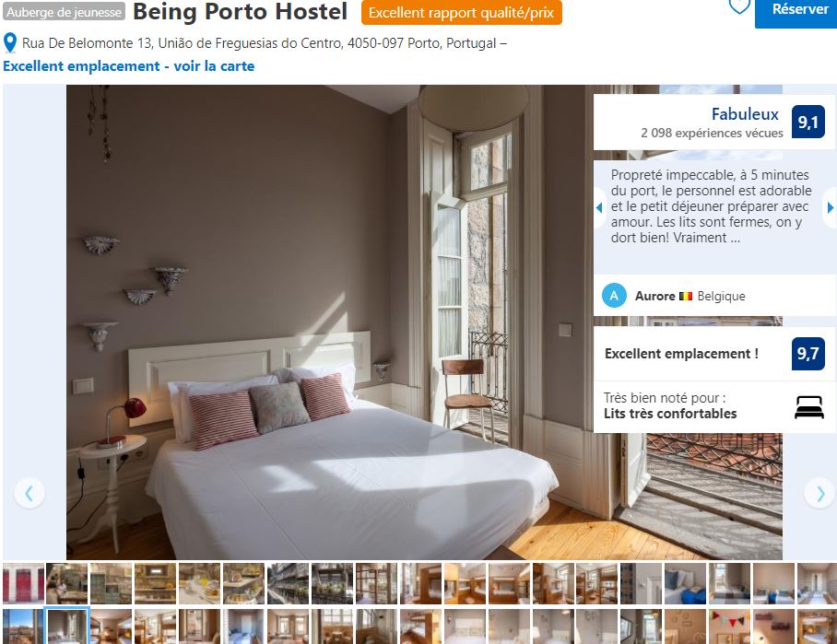Image resolution: width=837 pixels, height=644 pixels.
Task: Select the colorful bunting flags thumbnail
Action: pos(729,626)
